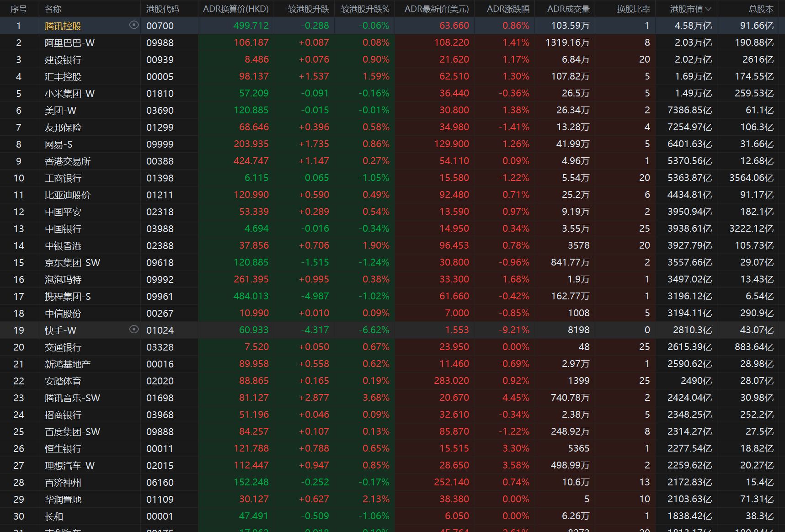This screenshot has height=532, width=785.
Task: Click ADR volume 1319.16万 for 阿里巴巴-W
Action: (x=567, y=43)
